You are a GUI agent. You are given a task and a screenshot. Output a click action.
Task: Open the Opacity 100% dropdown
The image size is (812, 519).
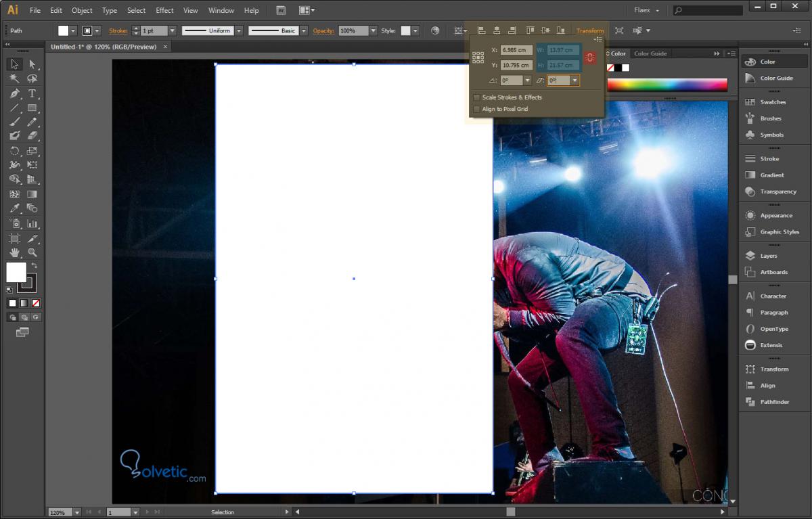(x=372, y=31)
